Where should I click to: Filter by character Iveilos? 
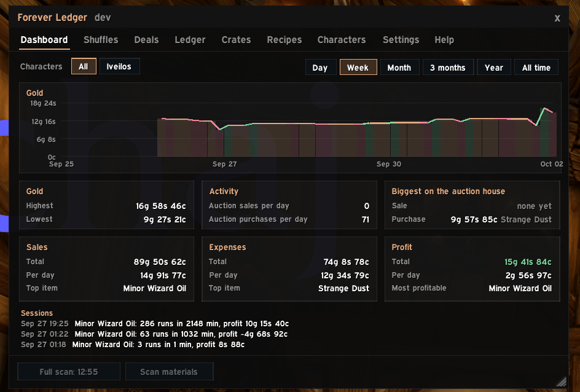(119, 66)
